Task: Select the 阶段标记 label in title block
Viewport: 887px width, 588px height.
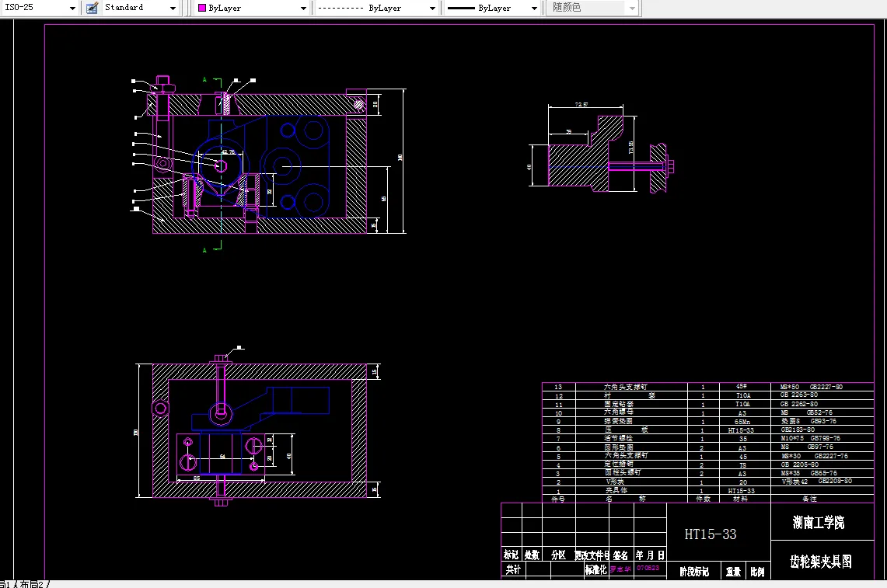Action: tap(694, 572)
